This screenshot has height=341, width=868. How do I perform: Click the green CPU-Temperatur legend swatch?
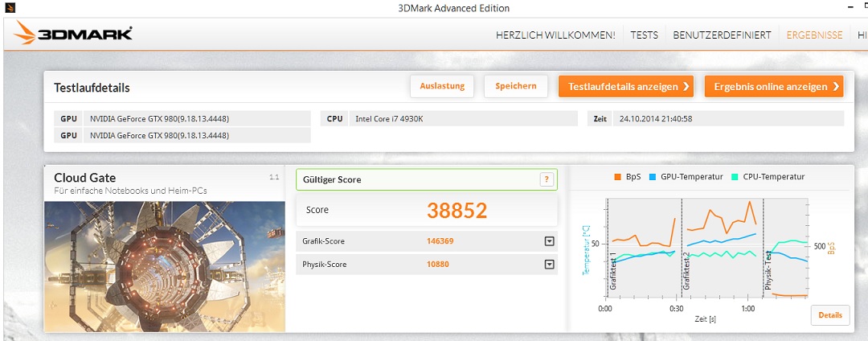(735, 177)
